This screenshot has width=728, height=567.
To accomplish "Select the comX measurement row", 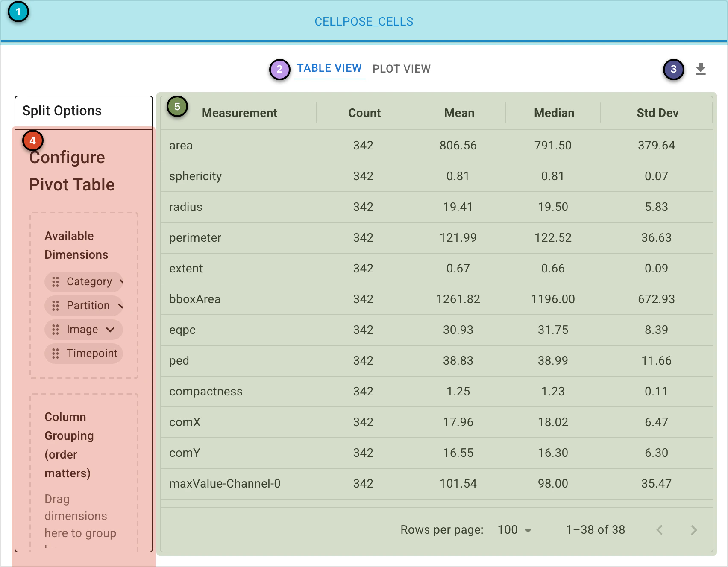I will (x=437, y=422).
